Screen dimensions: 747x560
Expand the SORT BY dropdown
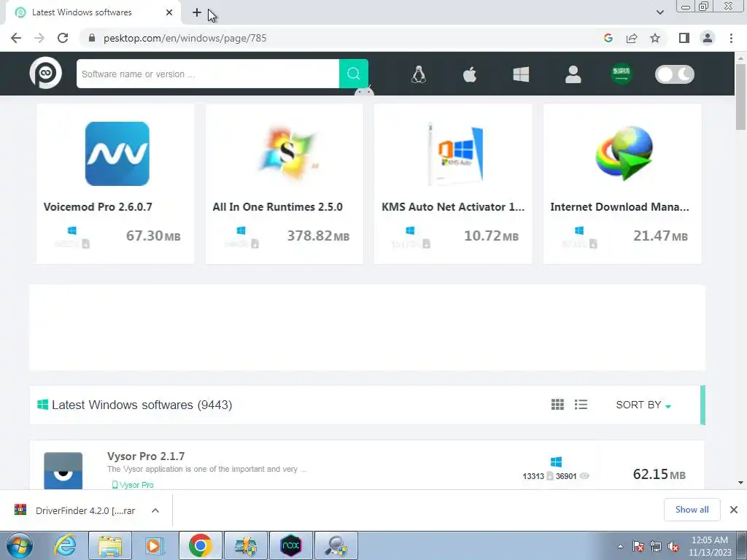point(643,405)
